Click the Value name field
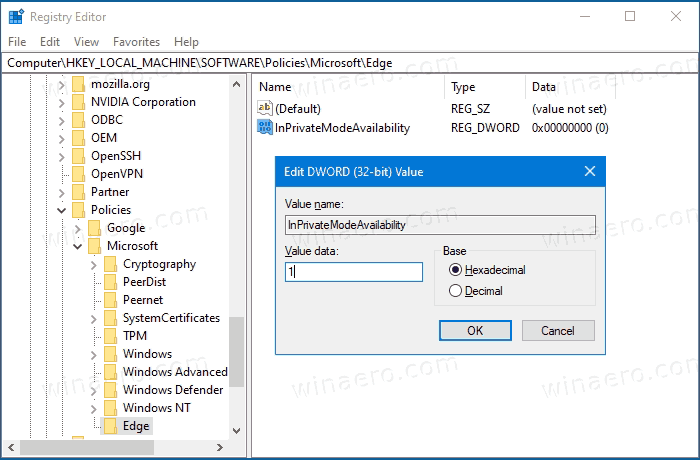 click(x=440, y=225)
